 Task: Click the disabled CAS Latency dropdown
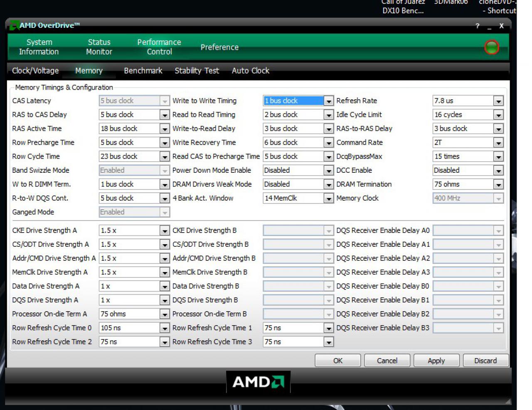[x=134, y=101]
